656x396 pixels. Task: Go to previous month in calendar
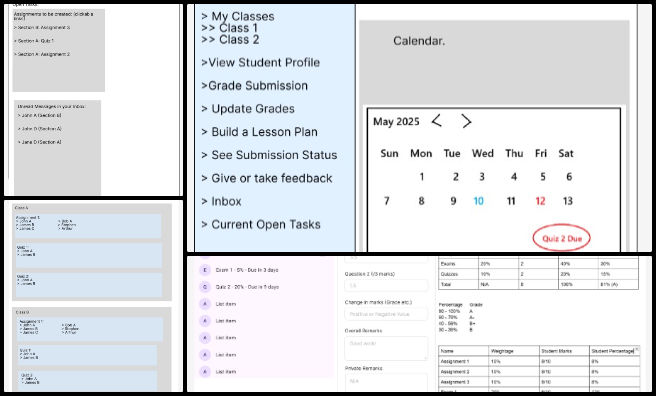[437, 121]
